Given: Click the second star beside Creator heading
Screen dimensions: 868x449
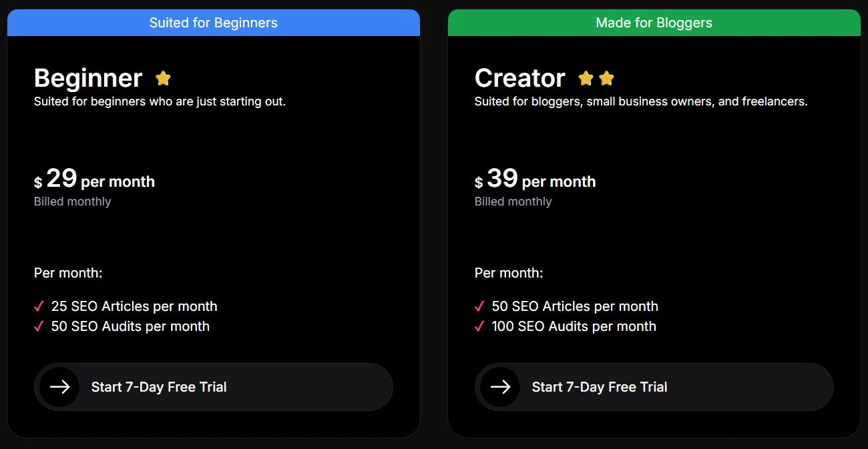Looking at the screenshot, I should (x=606, y=78).
